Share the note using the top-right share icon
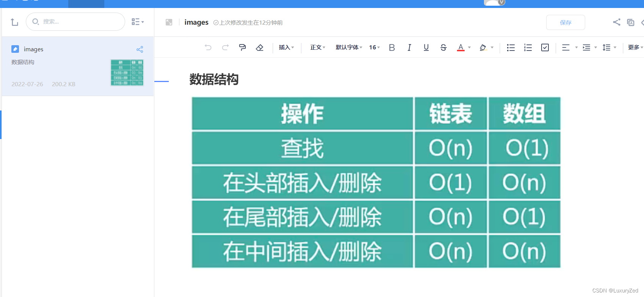 coord(617,22)
